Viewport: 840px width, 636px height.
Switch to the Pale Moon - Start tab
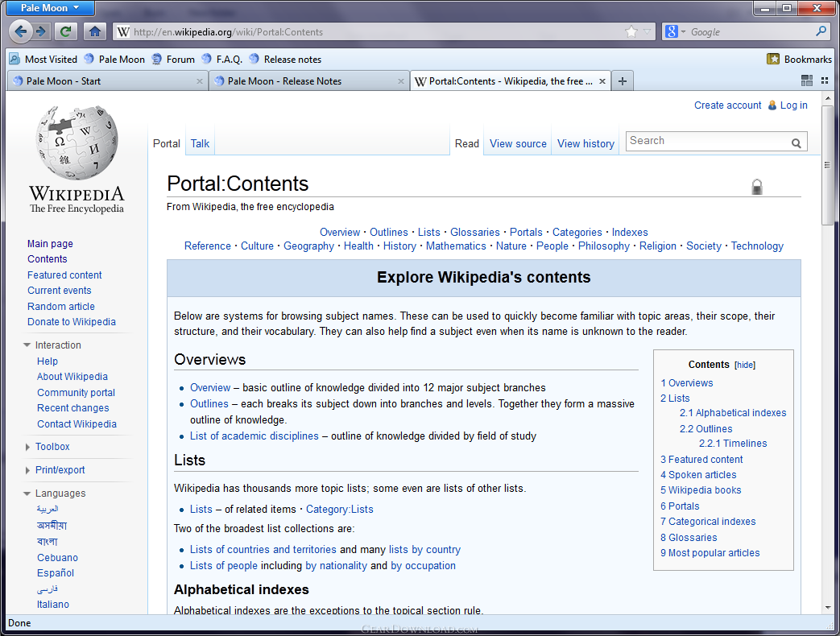(108, 81)
